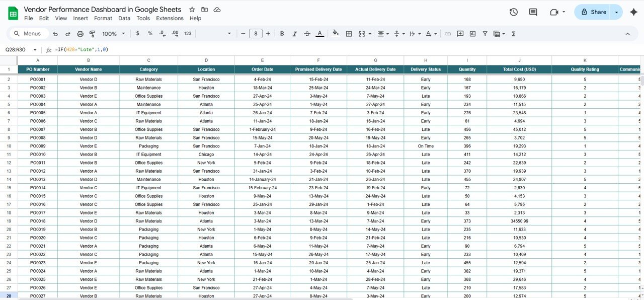Open the Edit menu
644x300 pixels.
tap(44, 18)
